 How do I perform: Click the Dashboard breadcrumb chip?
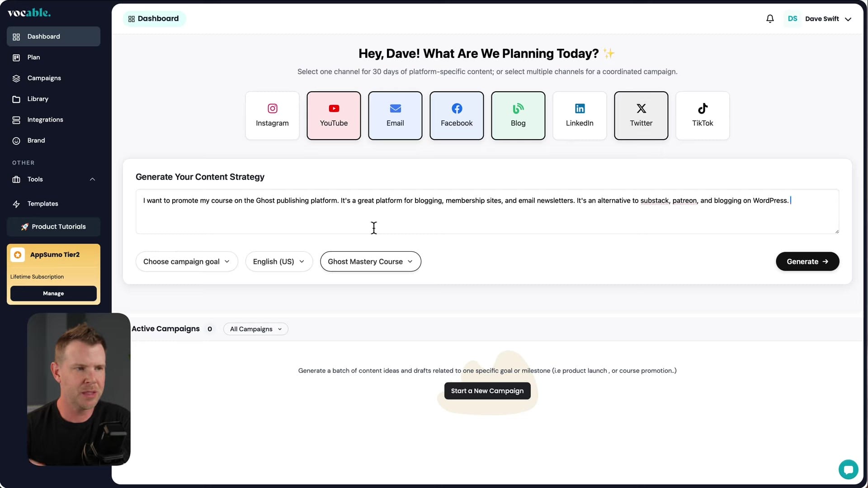coord(154,19)
